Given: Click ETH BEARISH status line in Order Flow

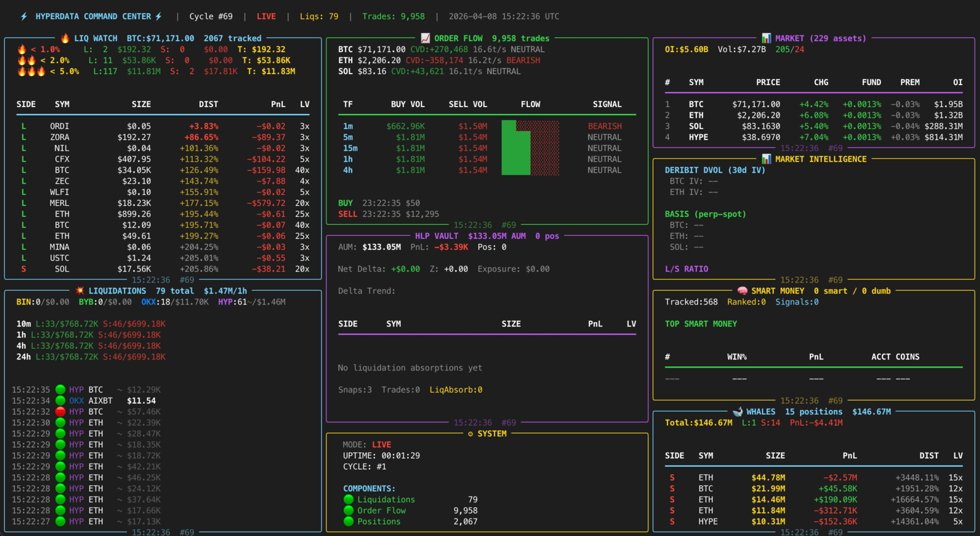Looking at the screenshot, I should point(439,61).
